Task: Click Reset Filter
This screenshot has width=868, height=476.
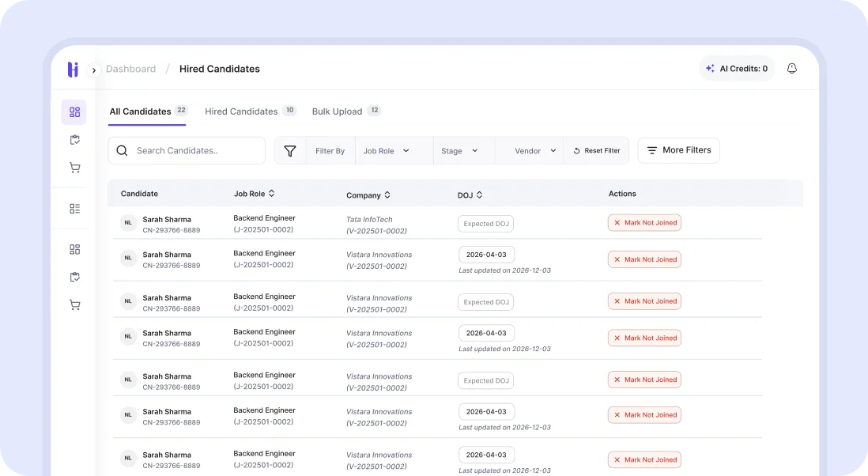Action: click(x=596, y=149)
